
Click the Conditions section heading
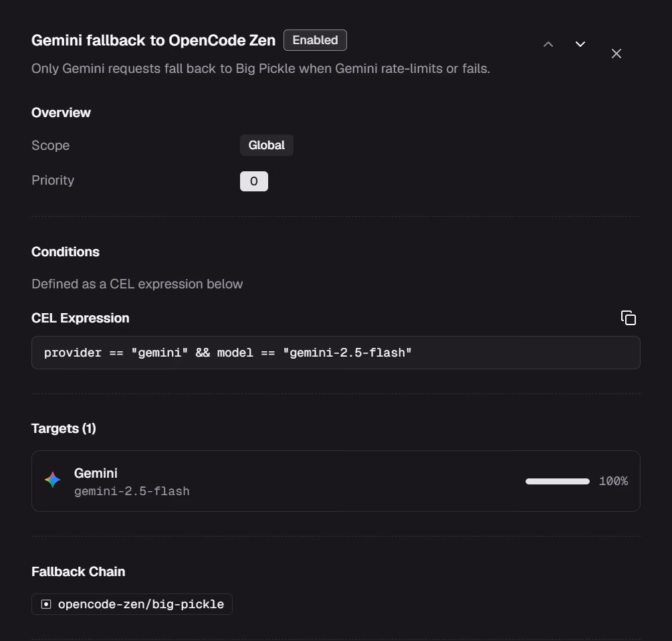[x=66, y=252]
